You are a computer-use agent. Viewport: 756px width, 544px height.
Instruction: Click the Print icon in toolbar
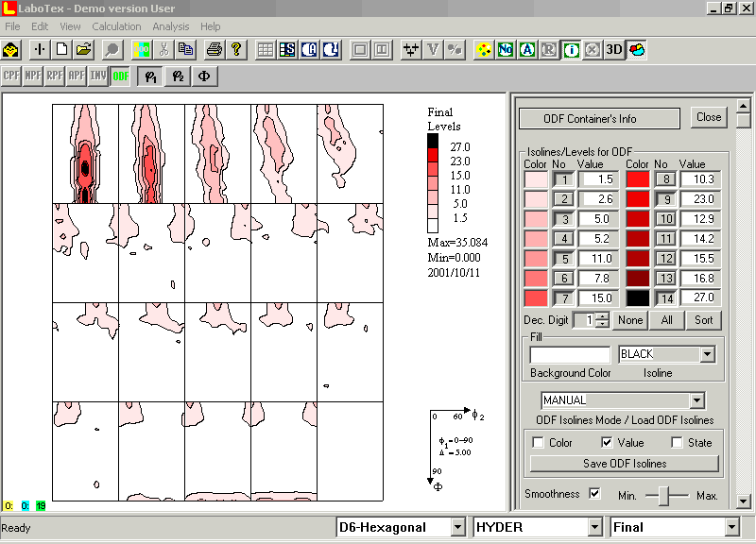(215, 49)
